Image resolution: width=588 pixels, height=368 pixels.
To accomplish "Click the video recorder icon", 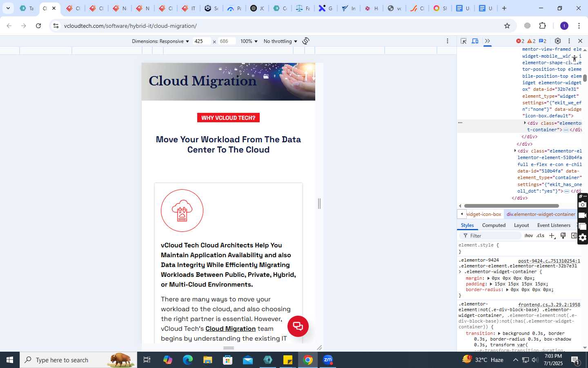I will click(x=583, y=215).
